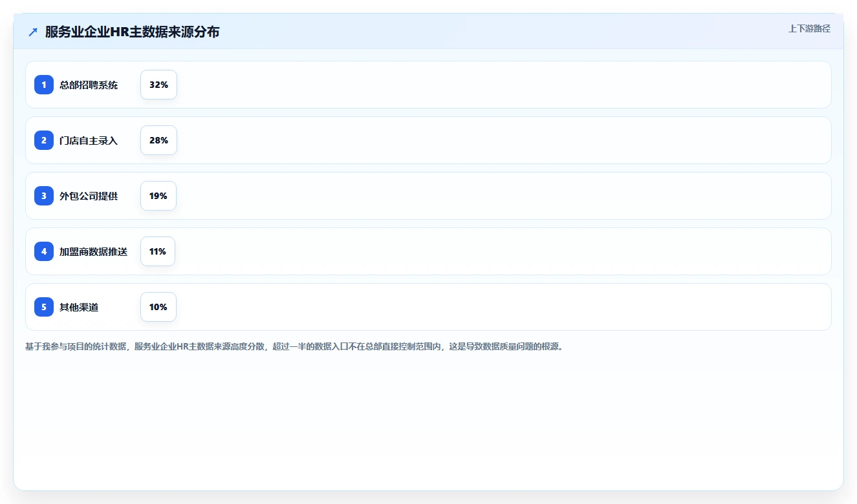857x504 pixels.
Task: Click the 19% value chip
Action: pyautogui.click(x=158, y=196)
